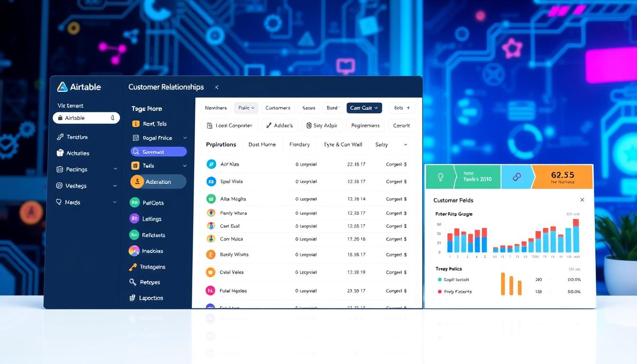Click the highlighted Tcevmant search field
The width and height of the screenshot is (637, 364).
pos(159,152)
